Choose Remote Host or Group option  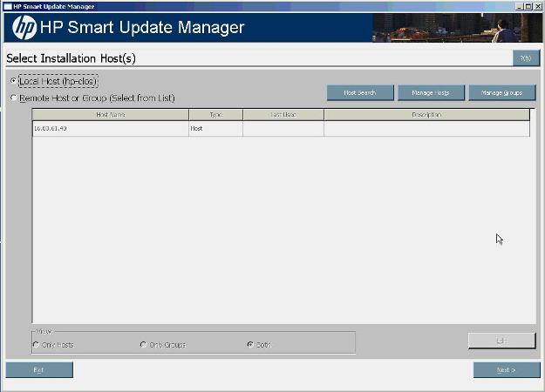13,98
